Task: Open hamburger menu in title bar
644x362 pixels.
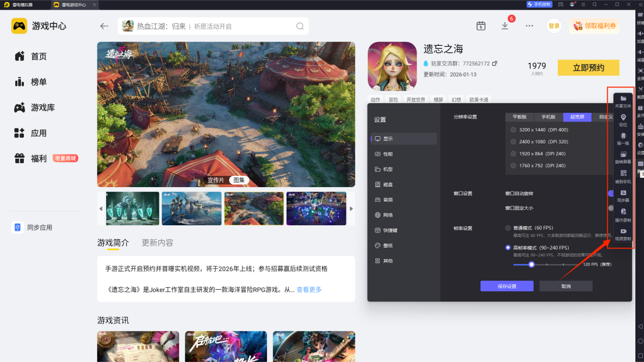Action: tap(583, 4)
